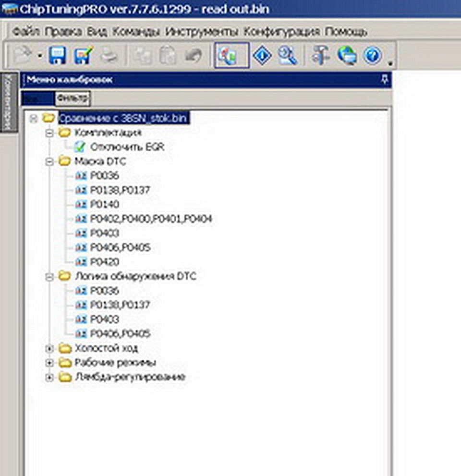Click P0406,P0405 icon under Логика обнаружения DTC
The height and width of the screenshot is (476, 461).
[81, 334]
